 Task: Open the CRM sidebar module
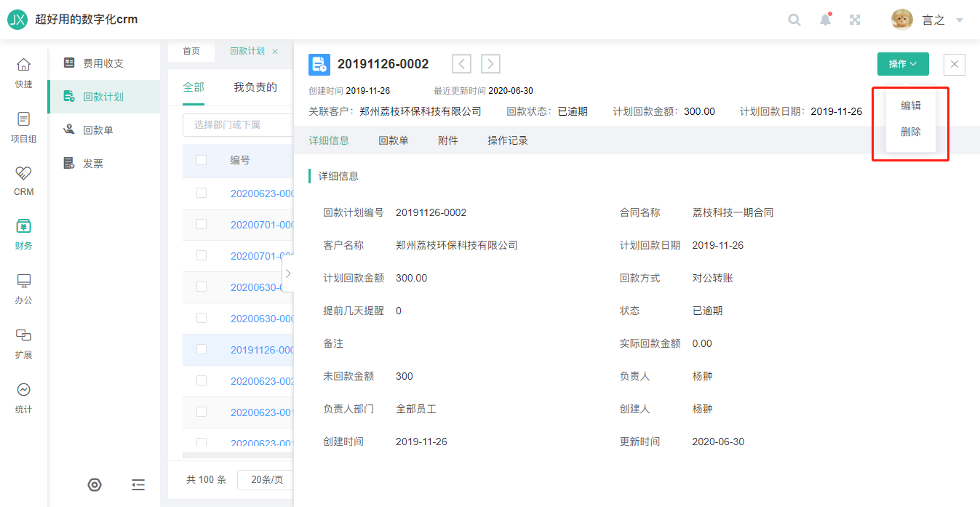pos(23,180)
